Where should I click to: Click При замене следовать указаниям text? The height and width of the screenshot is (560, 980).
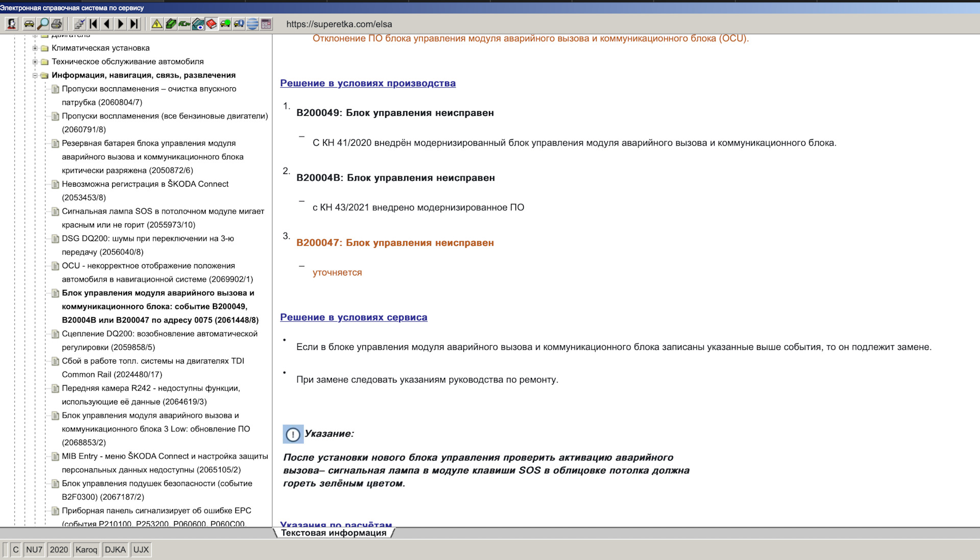pos(427,379)
